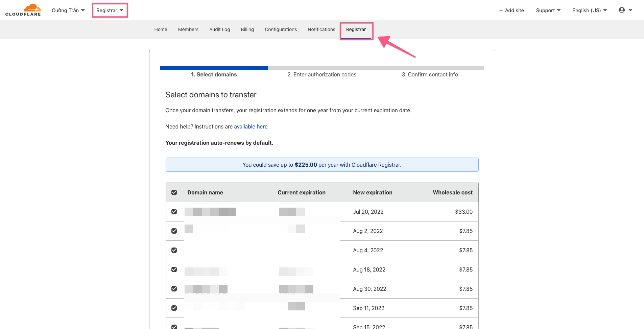644x329 pixels.
Task: Open the Cường Trần account dropdown
Action: coord(68,10)
